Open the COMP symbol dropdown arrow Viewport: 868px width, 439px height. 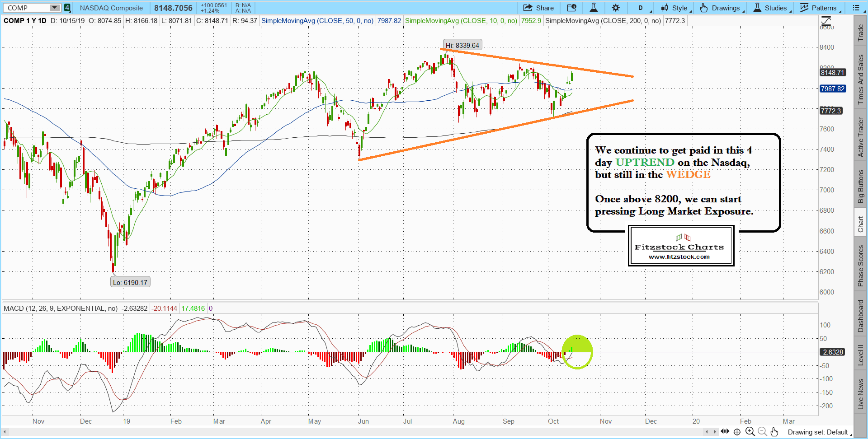tap(54, 8)
